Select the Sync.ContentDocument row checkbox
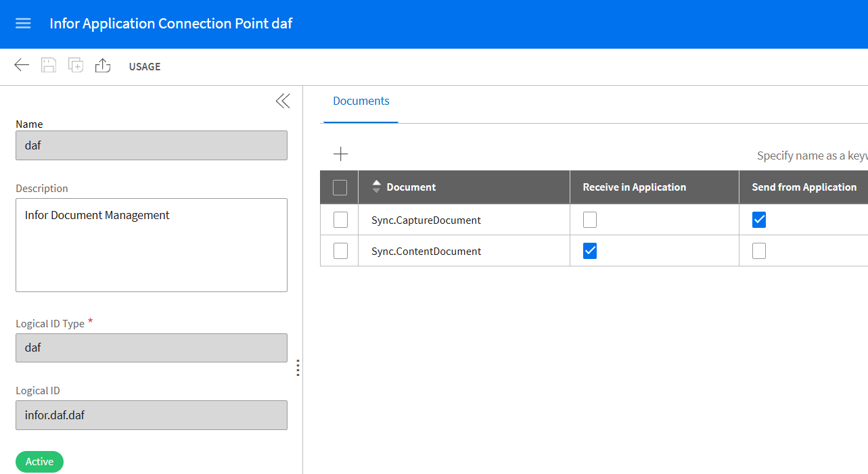The width and height of the screenshot is (868, 474). (x=341, y=251)
